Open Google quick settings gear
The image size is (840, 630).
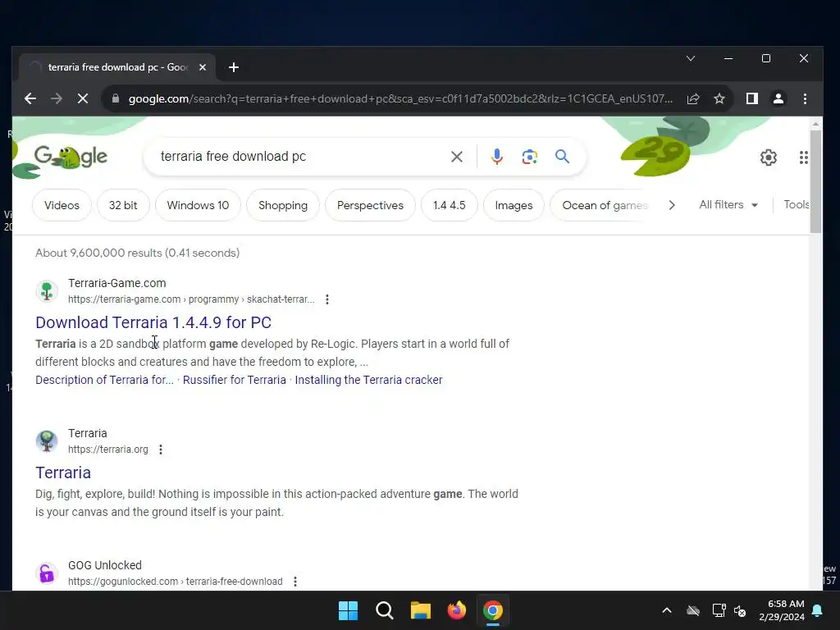[x=768, y=157]
